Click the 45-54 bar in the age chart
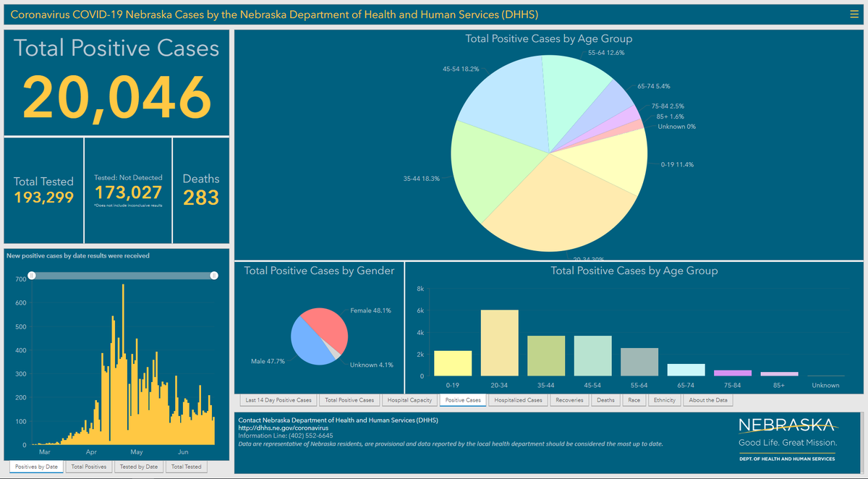Screen dimensions: 868x479 click(x=593, y=356)
